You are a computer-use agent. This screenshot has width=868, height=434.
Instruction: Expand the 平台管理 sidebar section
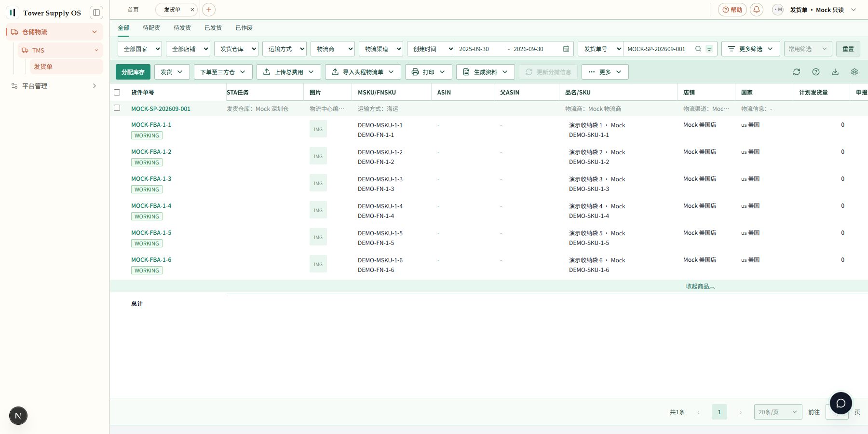pyautogui.click(x=54, y=86)
